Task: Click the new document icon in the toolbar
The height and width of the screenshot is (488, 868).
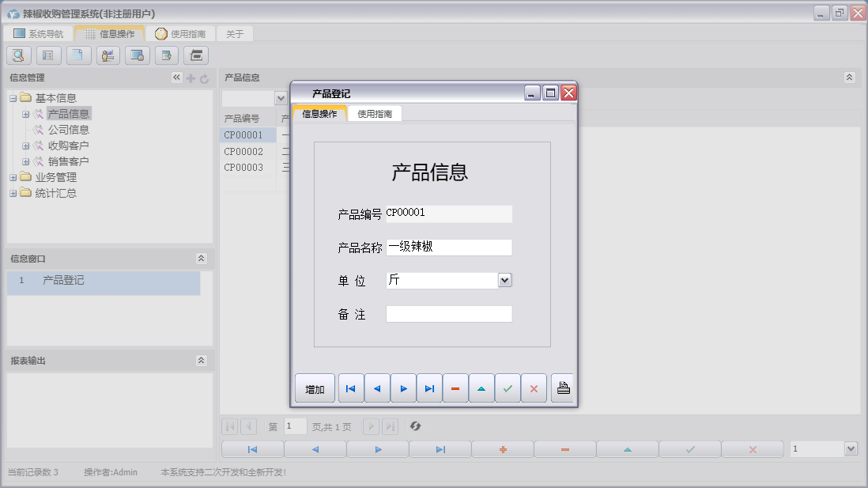Action: coord(77,55)
